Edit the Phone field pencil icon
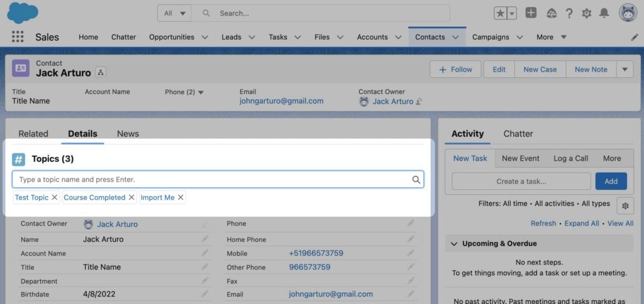644x304 pixels. [x=411, y=223]
